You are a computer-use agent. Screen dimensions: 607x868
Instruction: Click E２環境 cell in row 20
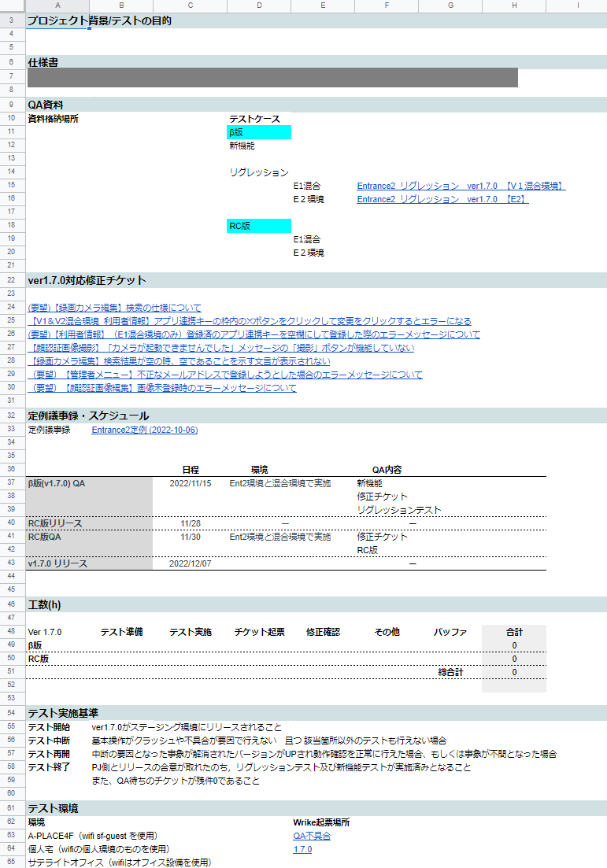[309, 253]
